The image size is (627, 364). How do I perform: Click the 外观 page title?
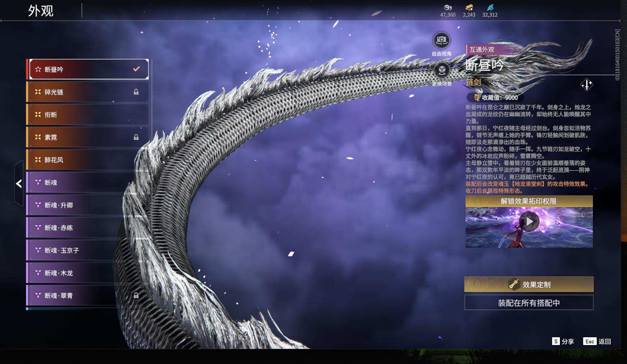(41, 11)
